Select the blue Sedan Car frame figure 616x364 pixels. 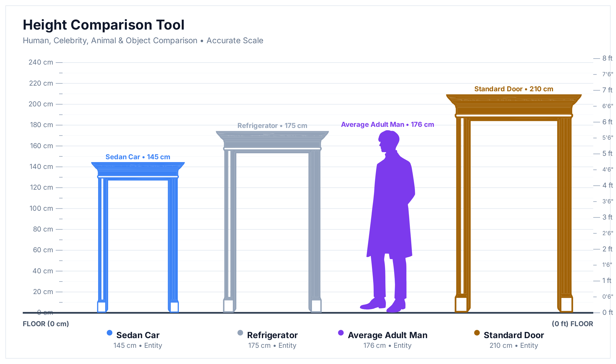pos(138,237)
